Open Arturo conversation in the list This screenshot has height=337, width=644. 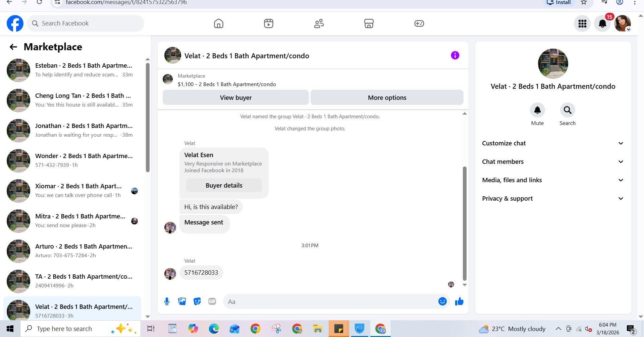[x=72, y=251]
